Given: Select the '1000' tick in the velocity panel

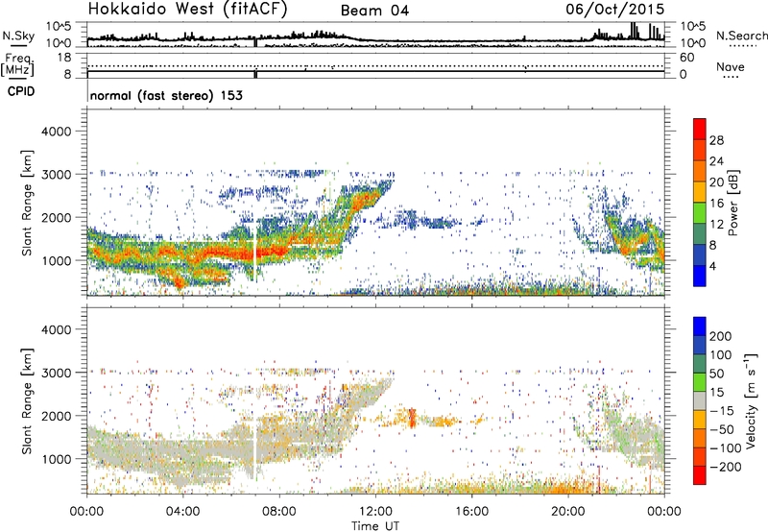Looking at the screenshot, I should (57, 459).
